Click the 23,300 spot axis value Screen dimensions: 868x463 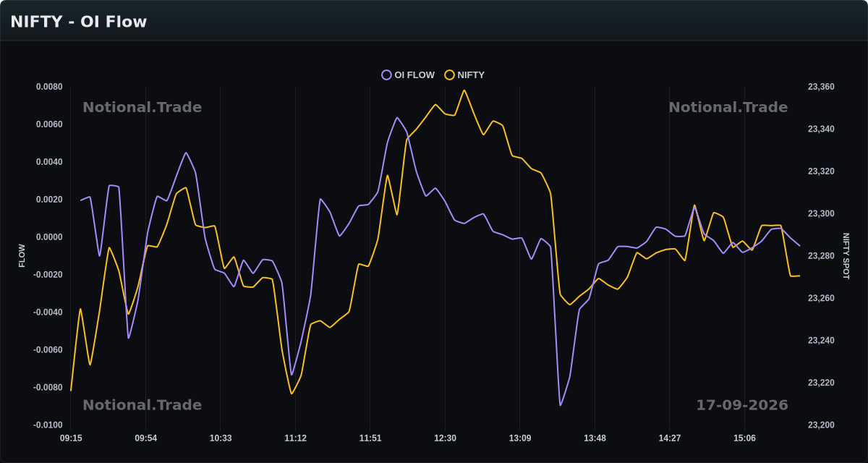point(821,213)
